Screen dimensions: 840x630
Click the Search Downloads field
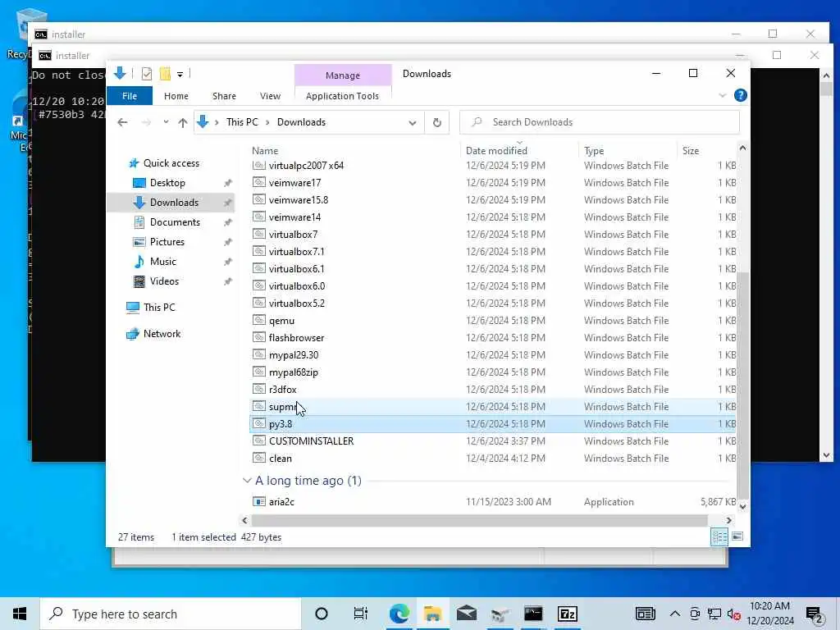click(x=600, y=122)
